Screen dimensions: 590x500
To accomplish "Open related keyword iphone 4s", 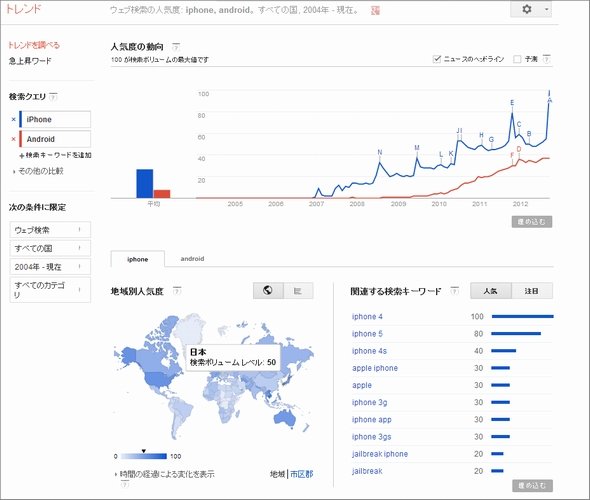I will 369,351.
